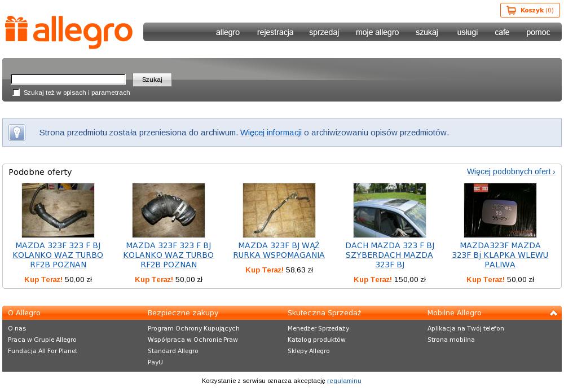This screenshot has height=392, width=564.
Task: Open MAZDA323F KLAPKA WLEWU PALIWA link
Action: point(500,255)
